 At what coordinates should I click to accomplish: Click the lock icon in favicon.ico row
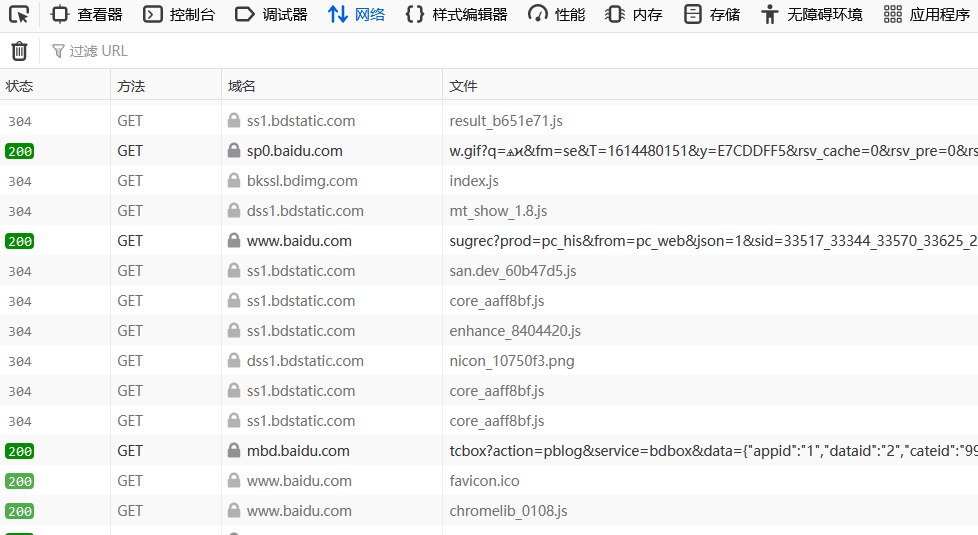point(234,480)
